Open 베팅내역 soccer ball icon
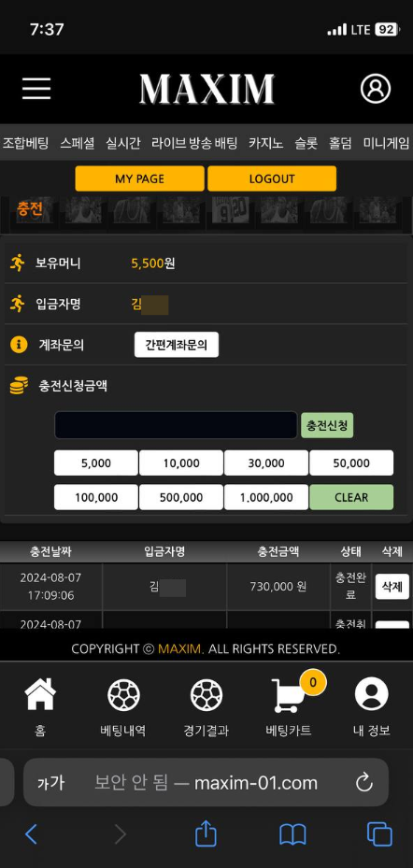The width and height of the screenshot is (413, 868). (x=123, y=695)
